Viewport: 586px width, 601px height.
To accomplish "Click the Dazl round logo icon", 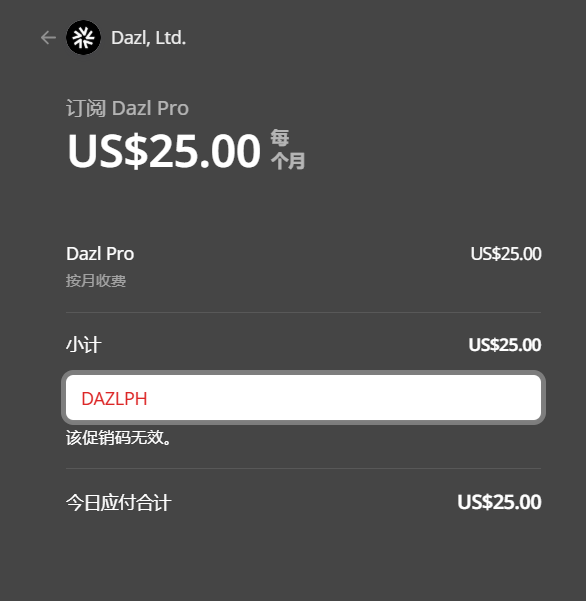I will [84, 38].
